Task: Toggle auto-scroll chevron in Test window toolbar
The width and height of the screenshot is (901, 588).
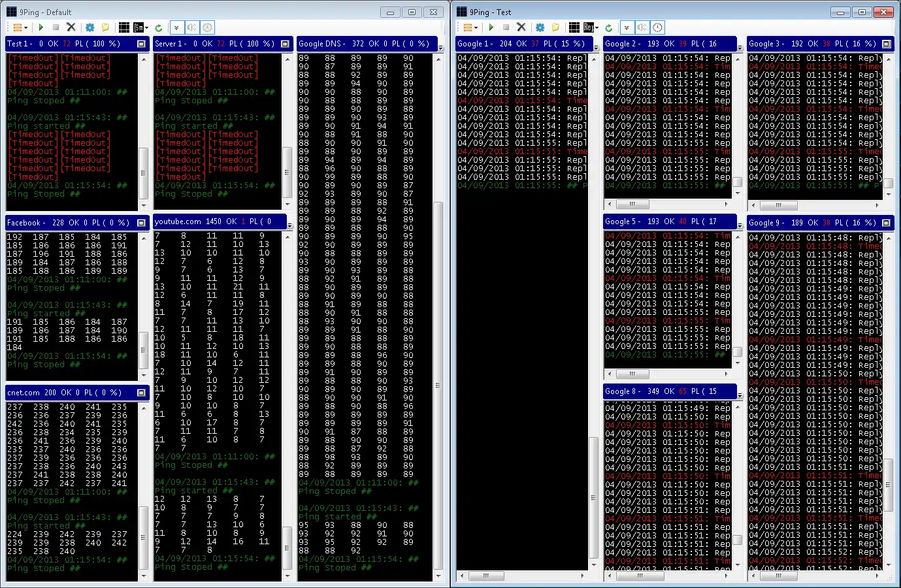Action: tap(627, 27)
